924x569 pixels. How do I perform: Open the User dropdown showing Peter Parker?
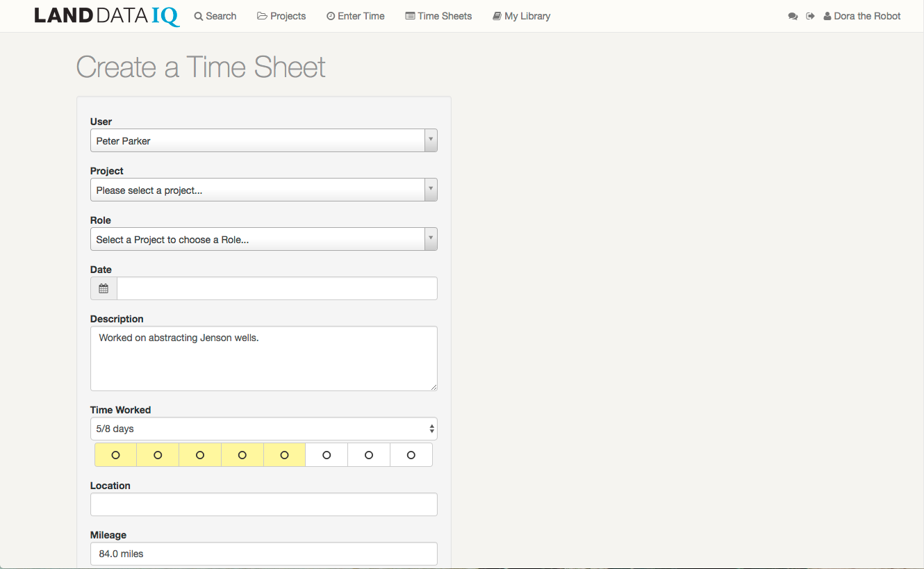pos(264,140)
